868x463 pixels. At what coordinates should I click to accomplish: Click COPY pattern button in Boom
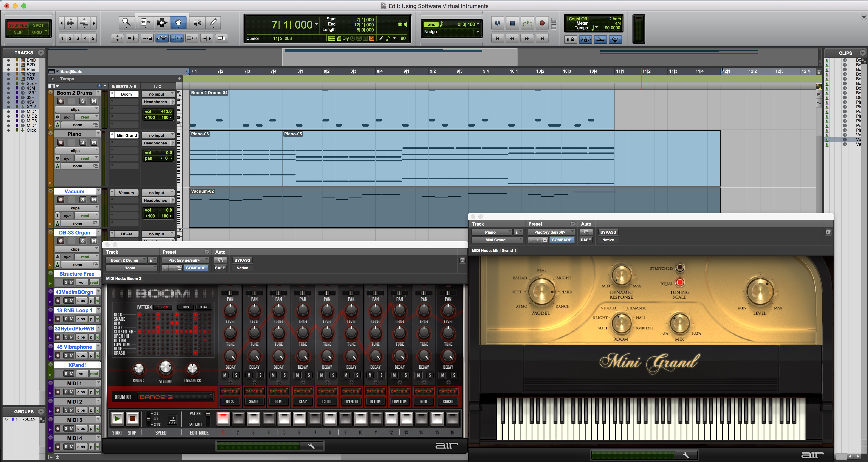pos(186,307)
